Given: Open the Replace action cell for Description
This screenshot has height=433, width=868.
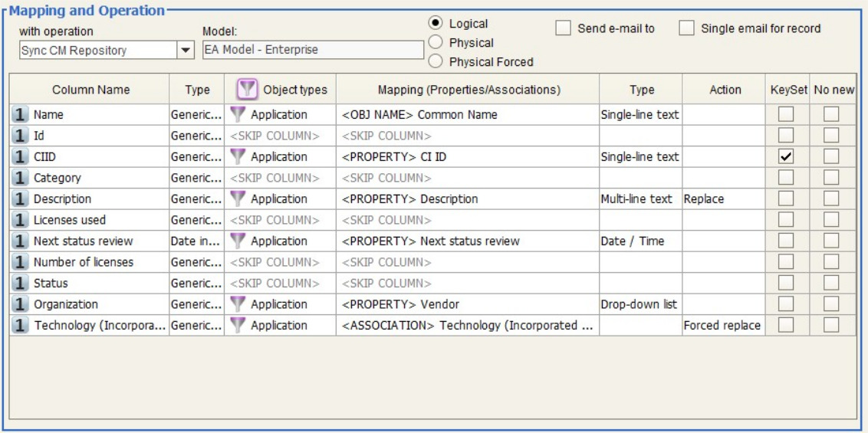Looking at the screenshot, I should click(x=723, y=199).
